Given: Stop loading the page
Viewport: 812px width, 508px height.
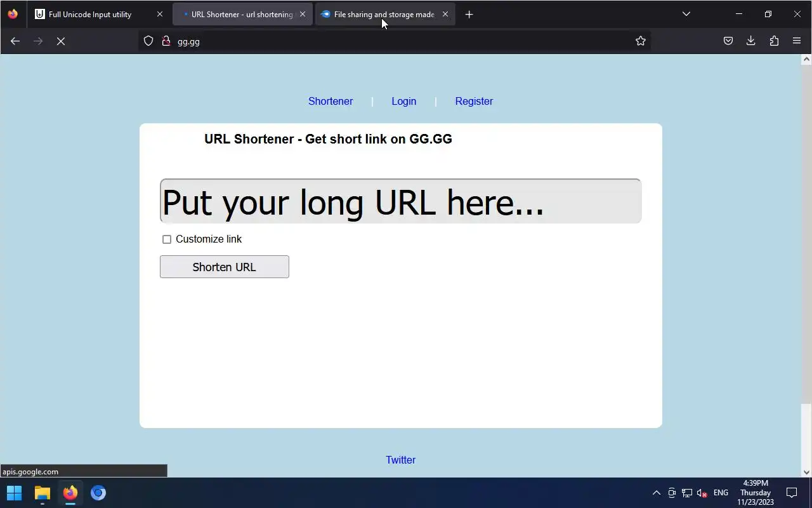Looking at the screenshot, I should (61, 41).
